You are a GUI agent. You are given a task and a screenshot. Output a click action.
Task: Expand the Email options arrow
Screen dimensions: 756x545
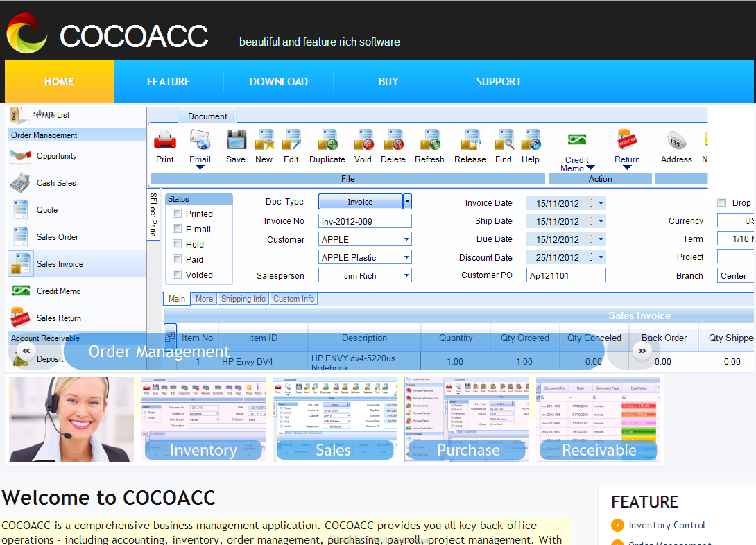point(200,168)
